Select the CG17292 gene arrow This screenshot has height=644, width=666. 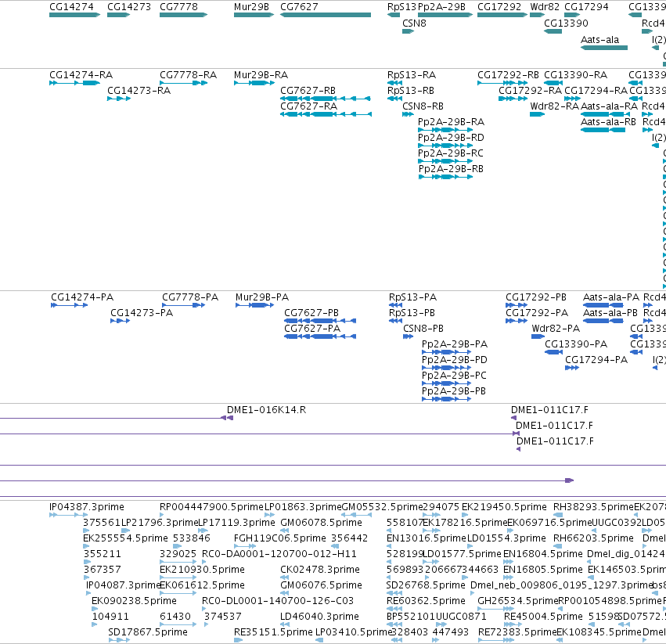click(x=502, y=15)
